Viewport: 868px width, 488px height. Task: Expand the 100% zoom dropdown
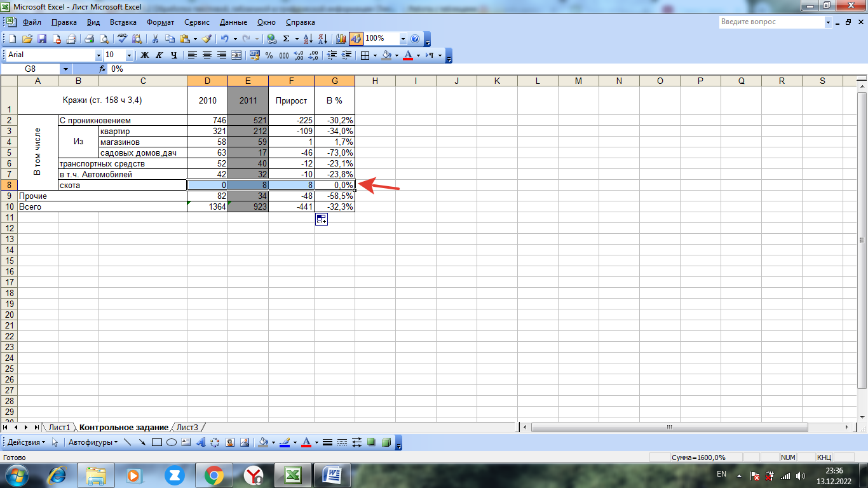[x=403, y=39]
